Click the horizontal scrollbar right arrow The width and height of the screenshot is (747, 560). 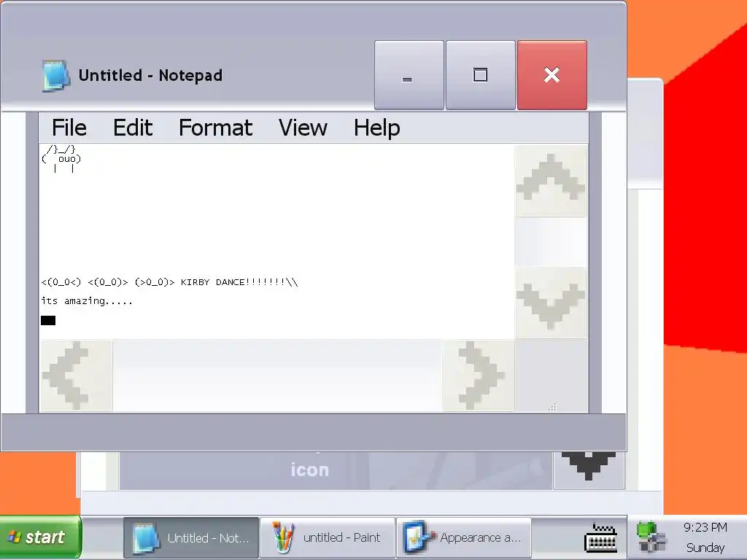[x=478, y=376]
